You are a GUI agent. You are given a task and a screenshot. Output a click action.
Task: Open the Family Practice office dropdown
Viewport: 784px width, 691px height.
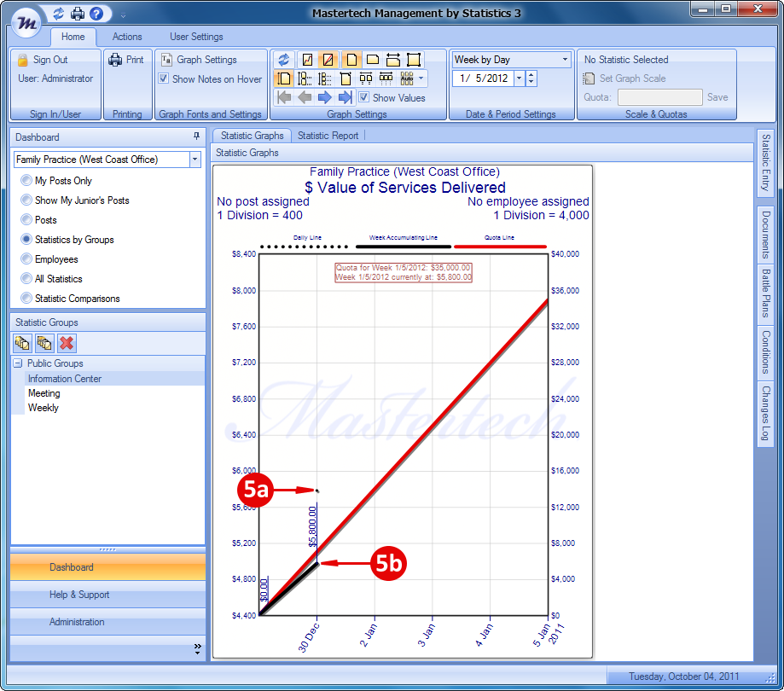195,160
